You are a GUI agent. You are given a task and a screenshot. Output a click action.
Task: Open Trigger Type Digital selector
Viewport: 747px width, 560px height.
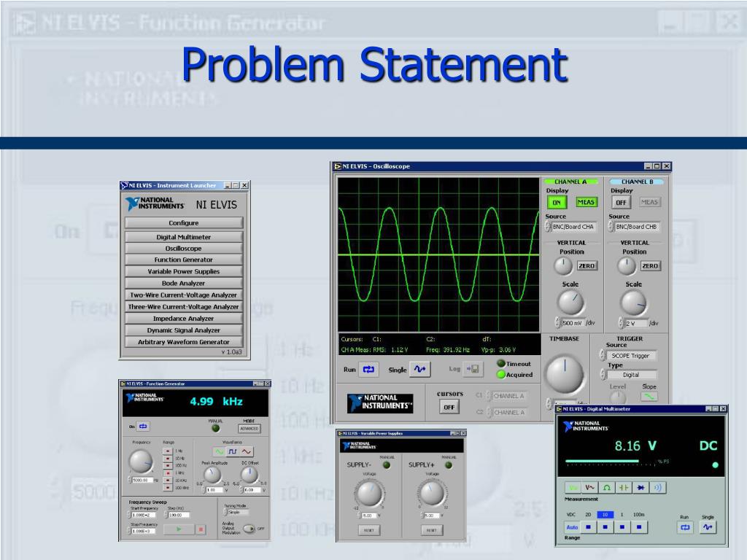point(629,375)
